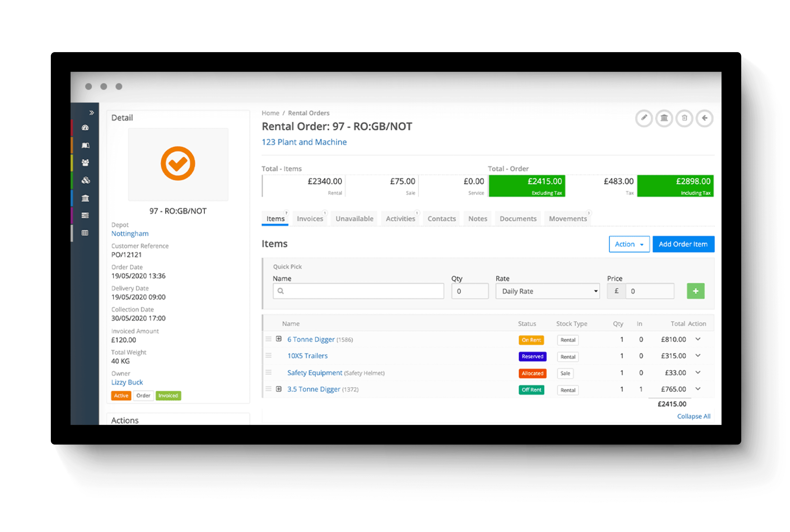Open the 123 Plant and Machine link

pyautogui.click(x=304, y=142)
